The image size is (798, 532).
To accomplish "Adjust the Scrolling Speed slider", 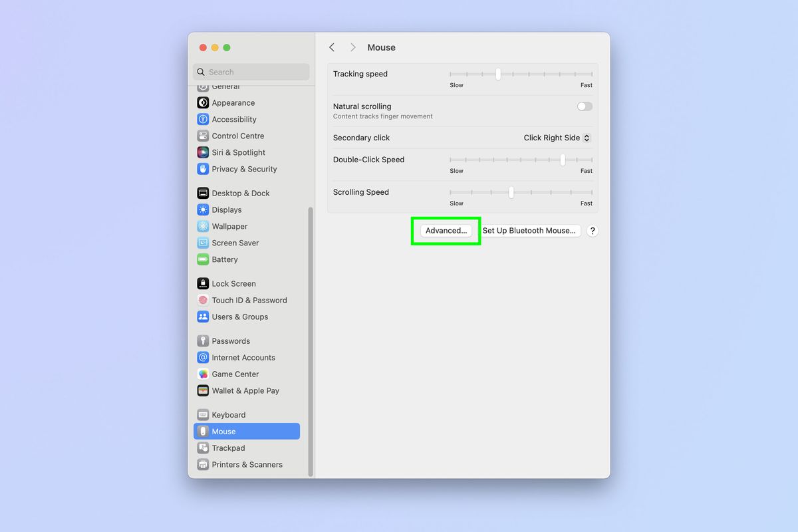I will [511, 192].
